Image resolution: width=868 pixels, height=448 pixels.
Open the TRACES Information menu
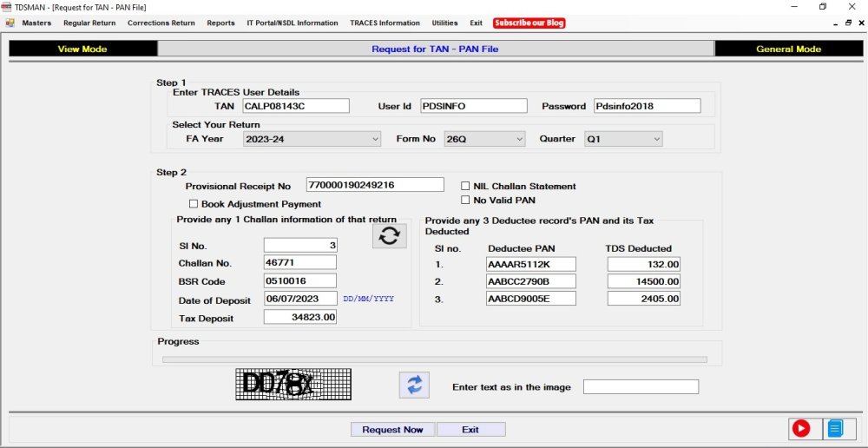tap(385, 23)
